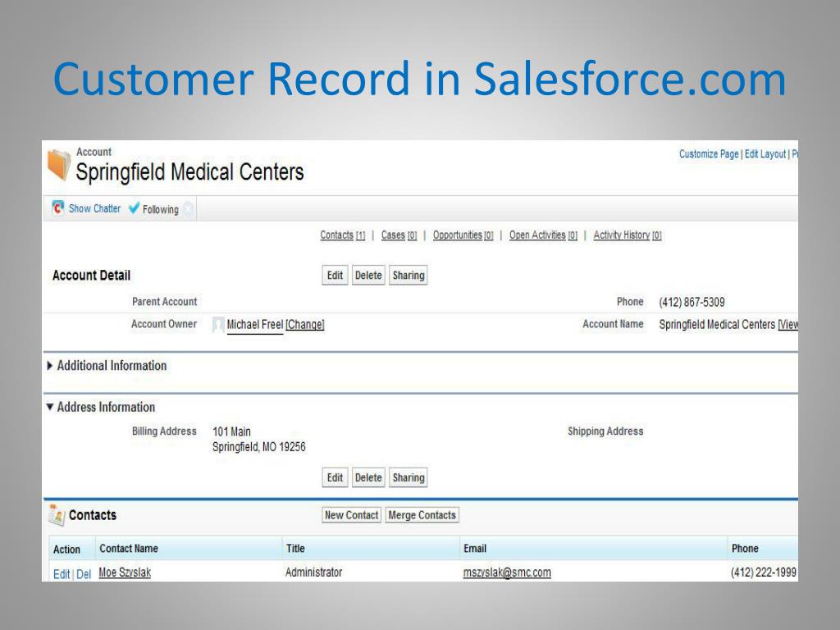Viewport: 840px width, 630px height.
Task: Open the Customize Page link
Action: click(x=709, y=154)
